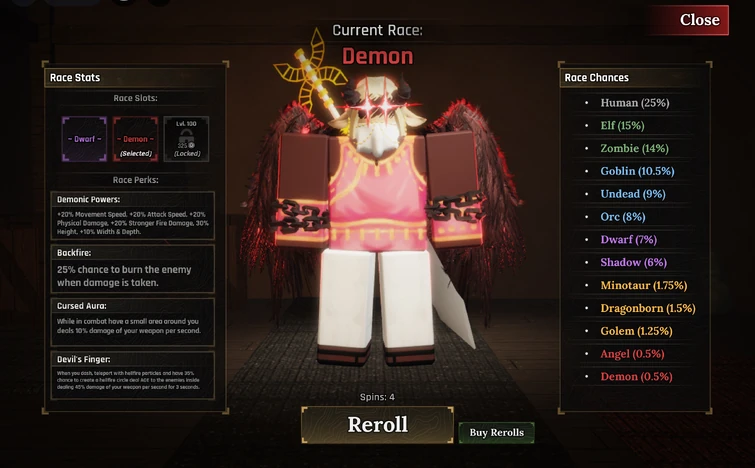Pick the Dwarf (7%) race chance

pyautogui.click(x=628, y=240)
